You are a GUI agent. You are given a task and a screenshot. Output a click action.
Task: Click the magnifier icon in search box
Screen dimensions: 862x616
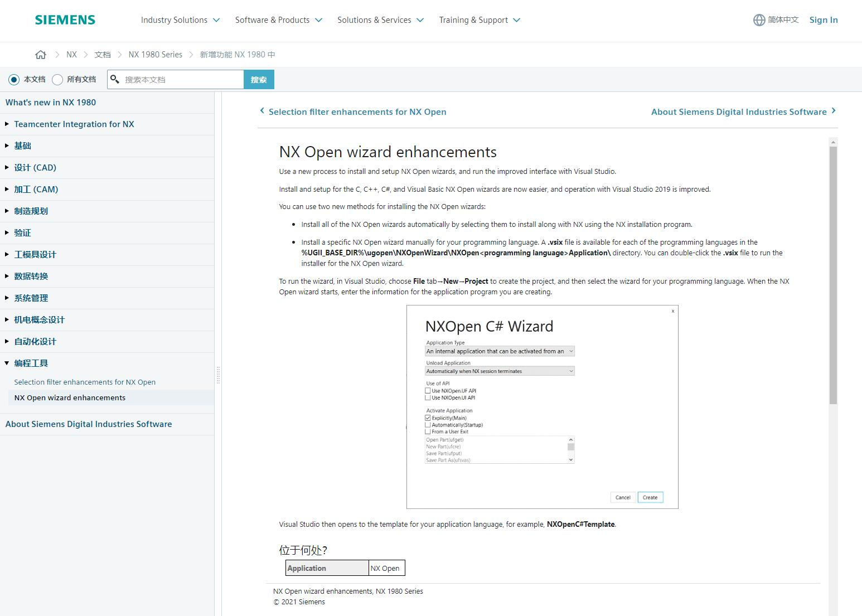(x=115, y=79)
